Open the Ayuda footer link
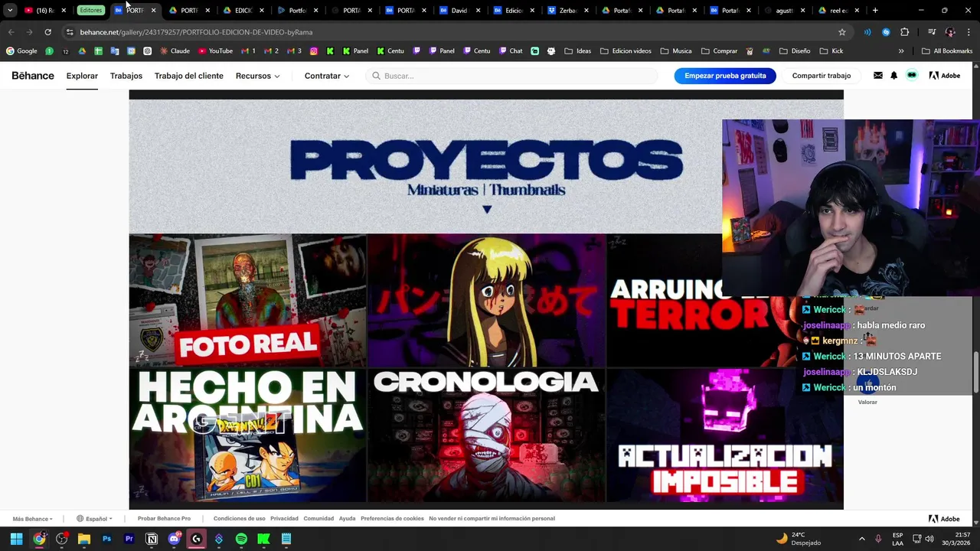980x551 pixels. 348,519
